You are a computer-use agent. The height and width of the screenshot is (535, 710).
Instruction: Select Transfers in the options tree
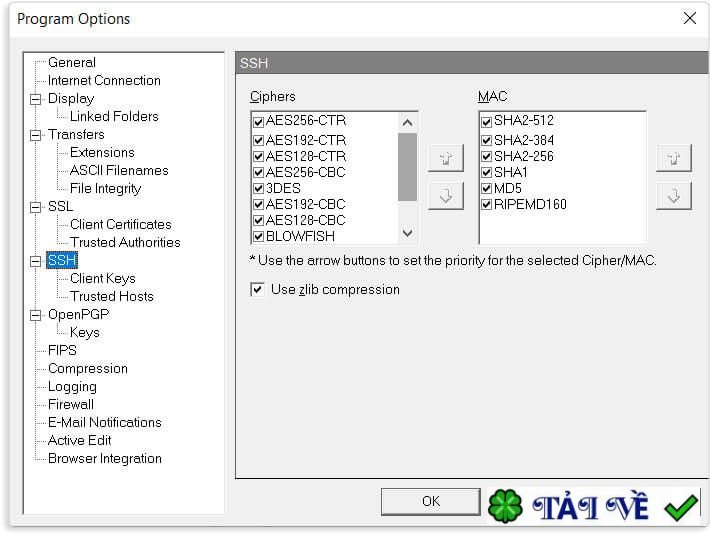pyautogui.click(x=76, y=134)
